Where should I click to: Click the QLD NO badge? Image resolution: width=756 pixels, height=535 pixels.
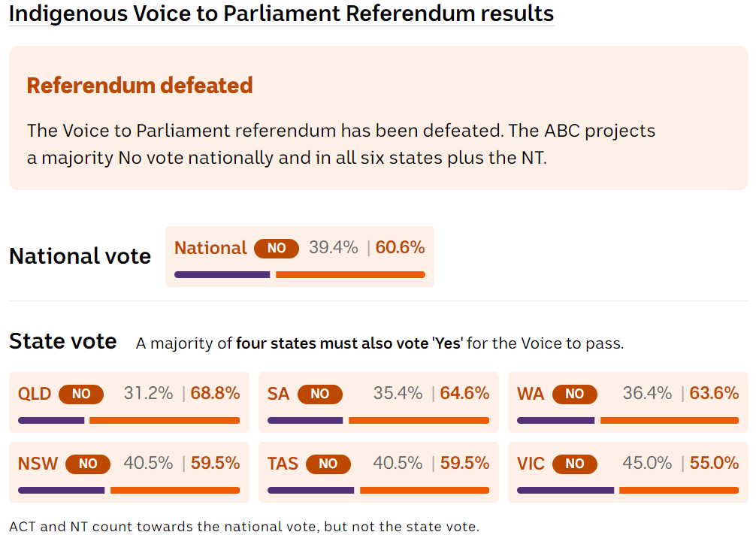coord(80,394)
